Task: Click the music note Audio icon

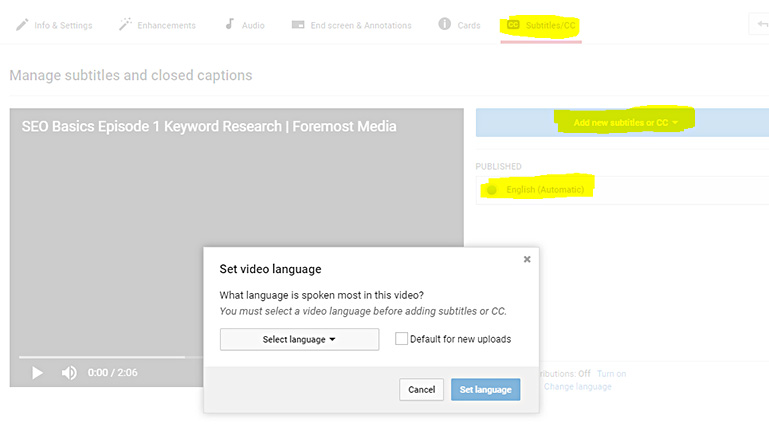Action: point(230,24)
